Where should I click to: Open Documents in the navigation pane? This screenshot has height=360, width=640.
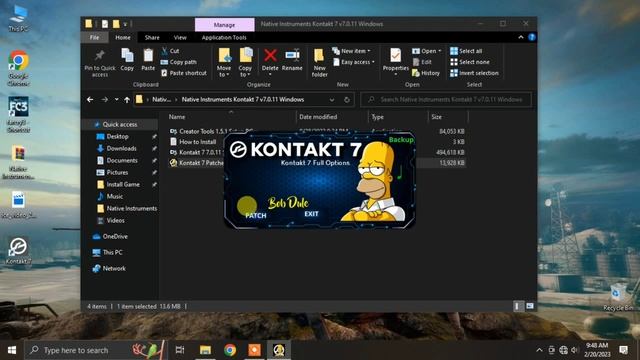122,160
